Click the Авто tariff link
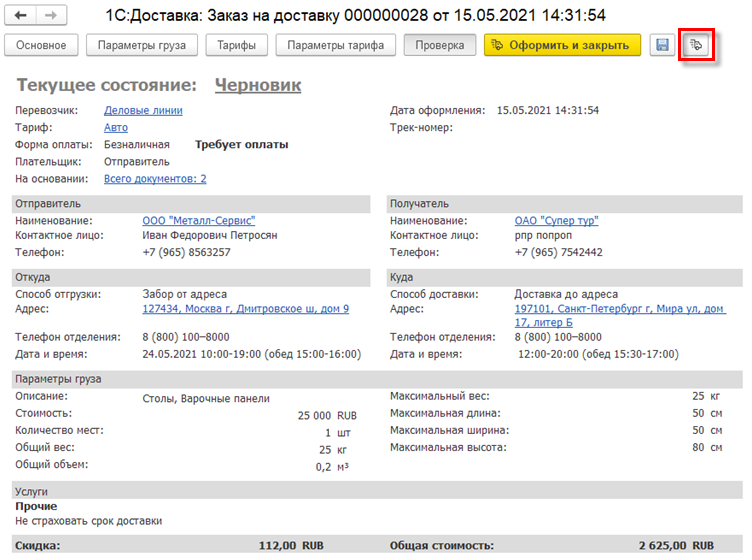 coord(116,128)
